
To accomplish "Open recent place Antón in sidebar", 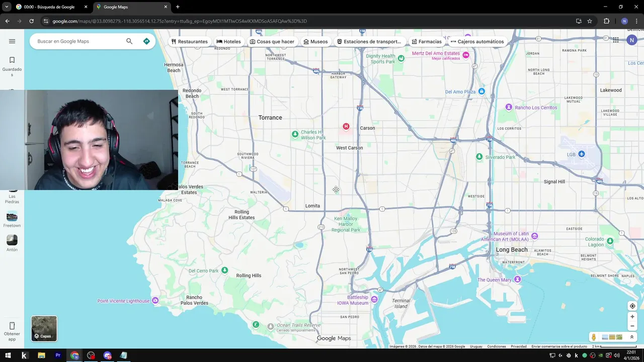I will (x=12, y=243).
